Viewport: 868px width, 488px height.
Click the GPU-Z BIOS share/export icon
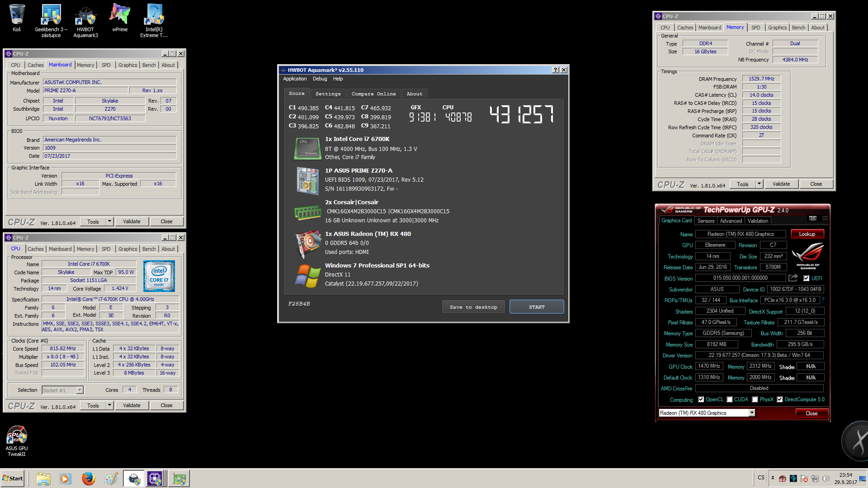[x=793, y=278]
